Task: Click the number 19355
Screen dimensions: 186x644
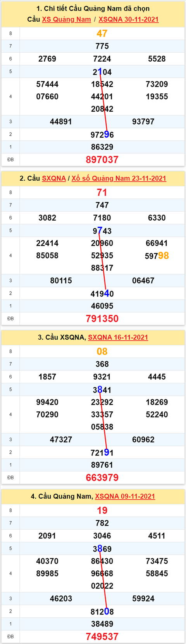Action: point(157,97)
